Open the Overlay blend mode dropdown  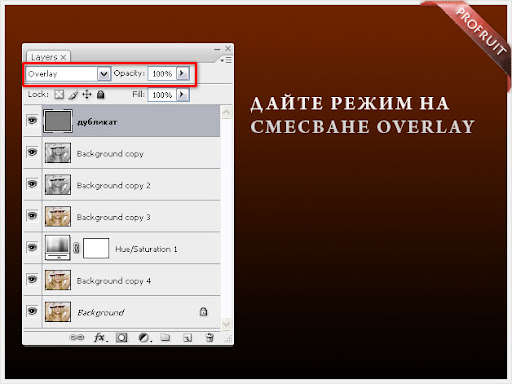(104, 74)
